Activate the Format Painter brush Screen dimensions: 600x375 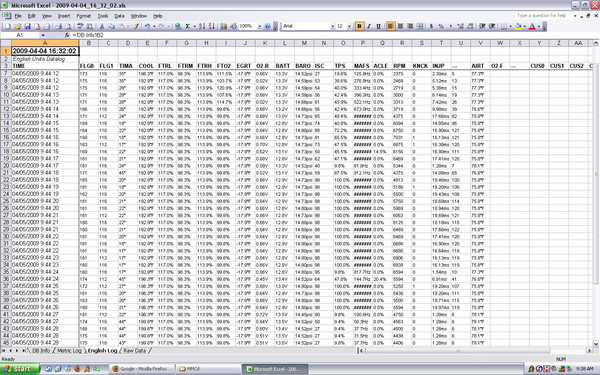(x=136, y=26)
